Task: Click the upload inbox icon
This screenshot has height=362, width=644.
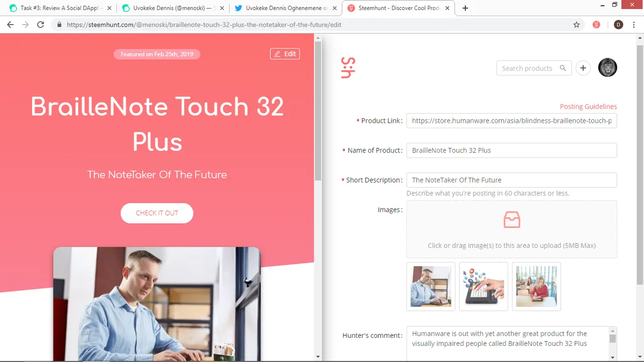Action: click(x=512, y=220)
